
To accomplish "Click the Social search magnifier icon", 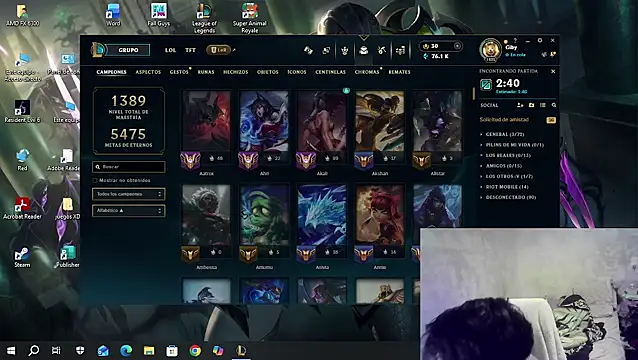I will pyautogui.click(x=554, y=105).
